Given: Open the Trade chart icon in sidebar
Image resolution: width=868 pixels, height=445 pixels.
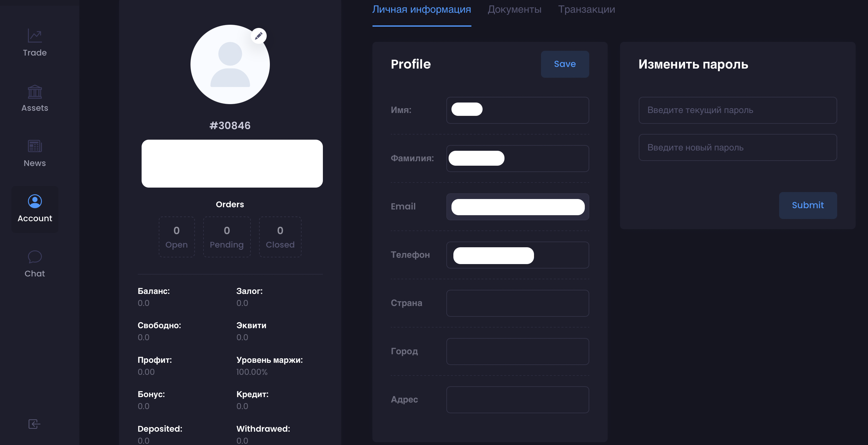Looking at the screenshot, I should click(x=35, y=36).
